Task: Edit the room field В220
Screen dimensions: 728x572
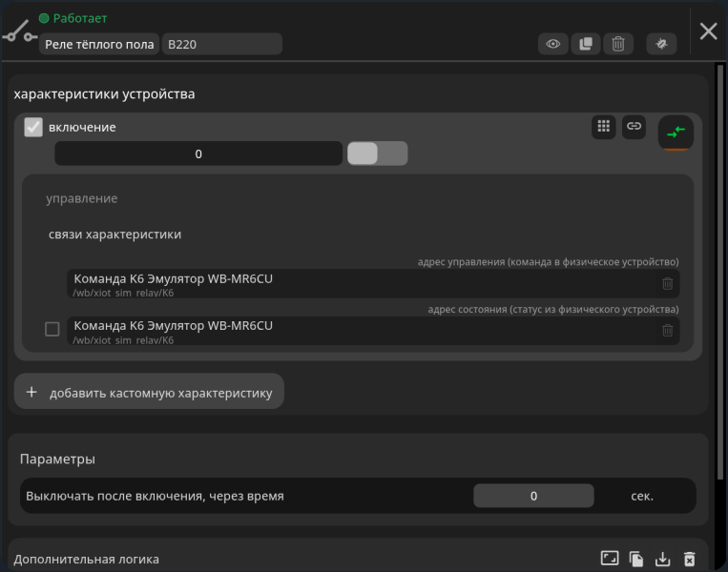Action: click(x=222, y=44)
